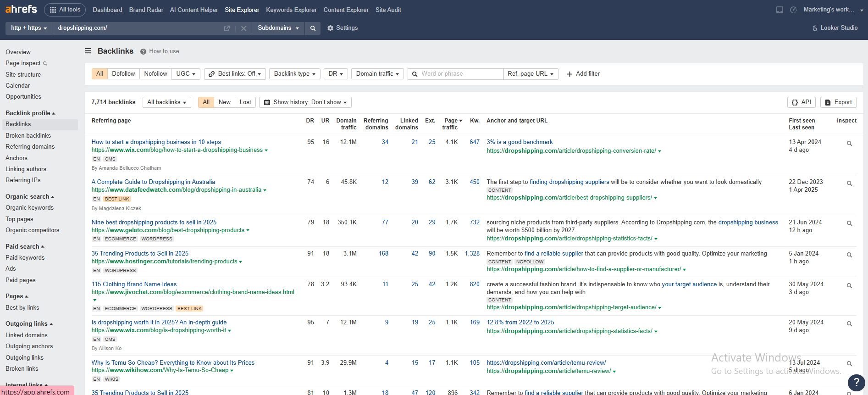This screenshot has height=395, width=868.
Task: Open the help question mark bubble
Action: pos(856,382)
